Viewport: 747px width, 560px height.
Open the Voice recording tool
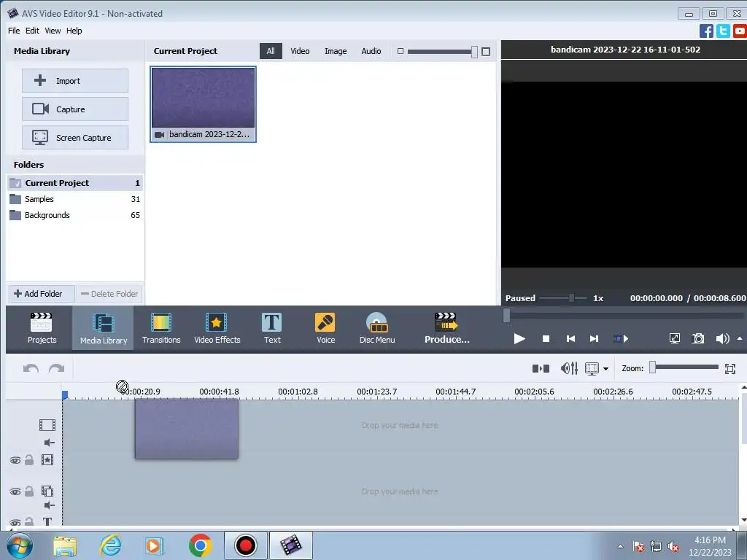coord(325,328)
